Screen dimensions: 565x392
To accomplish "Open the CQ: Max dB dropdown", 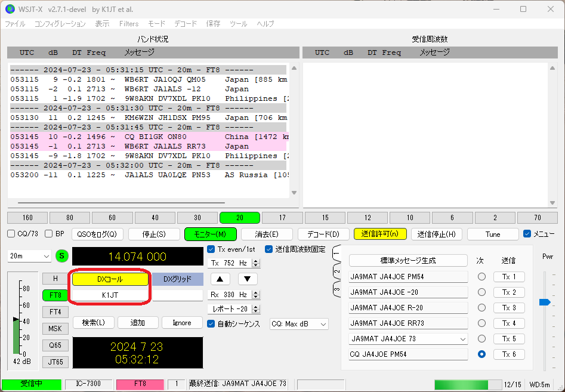I will [x=299, y=324].
